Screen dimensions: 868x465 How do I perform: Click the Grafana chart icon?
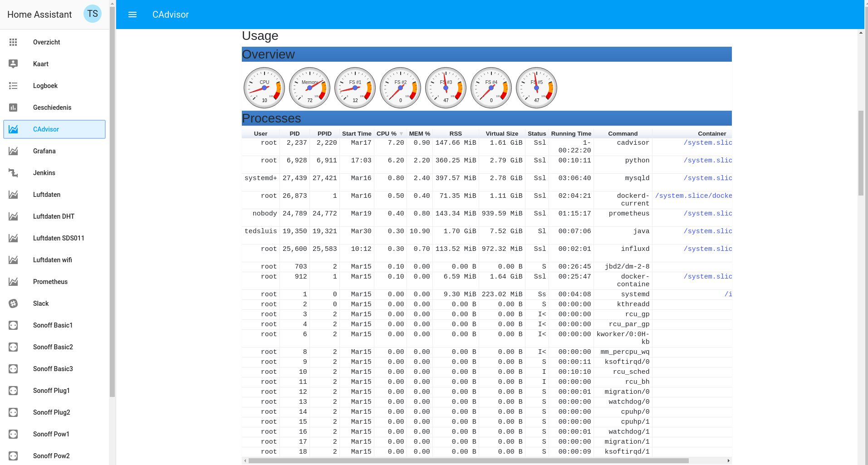13,151
